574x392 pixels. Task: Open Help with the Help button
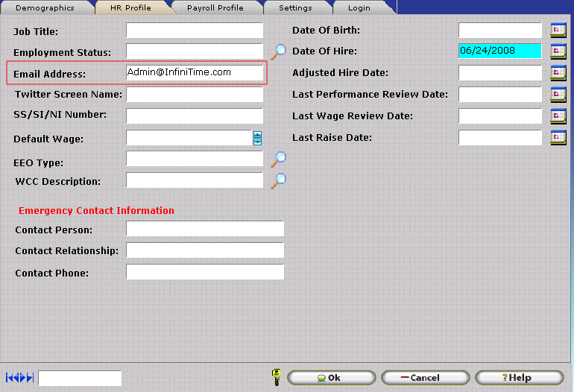(x=519, y=378)
